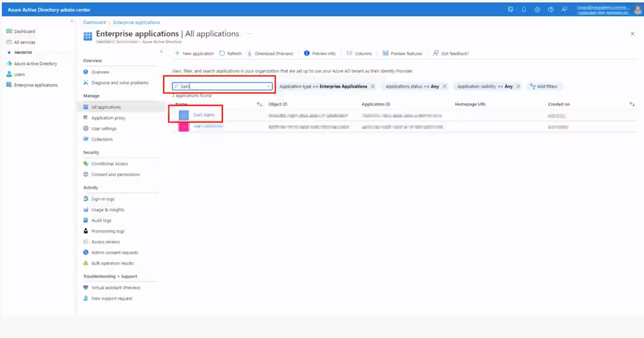Screen dimensions: 644x338
Task: Click Object ID column header
Action: [x=278, y=104]
